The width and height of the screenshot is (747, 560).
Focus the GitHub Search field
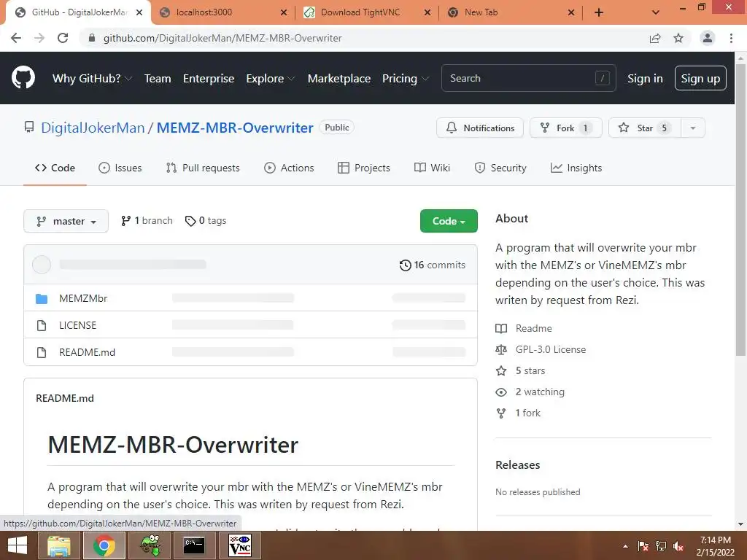[x=529, y=78]
